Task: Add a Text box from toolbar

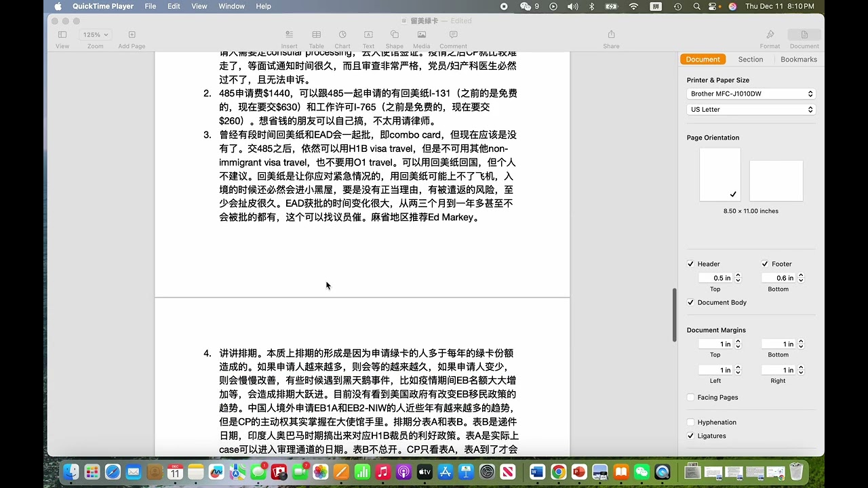Action: pyautogui.click(x=368, y=35)
